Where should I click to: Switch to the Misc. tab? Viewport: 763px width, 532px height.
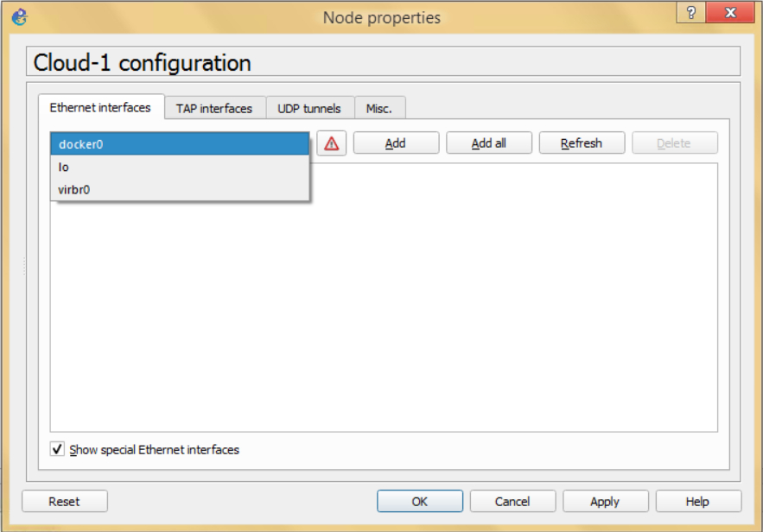[379, 107]
